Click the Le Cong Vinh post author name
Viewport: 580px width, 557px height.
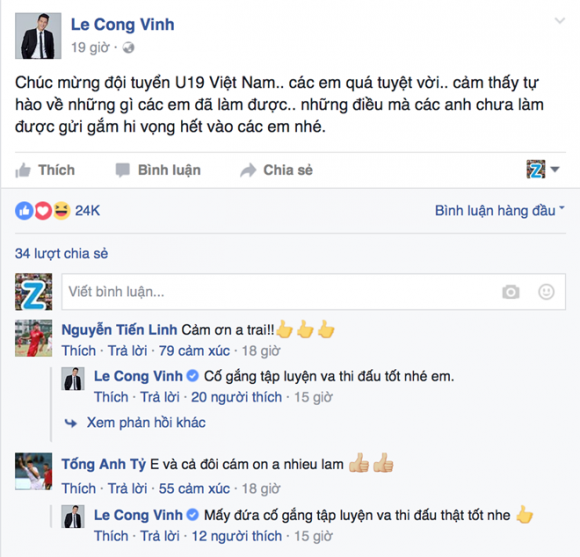(122, 25)
